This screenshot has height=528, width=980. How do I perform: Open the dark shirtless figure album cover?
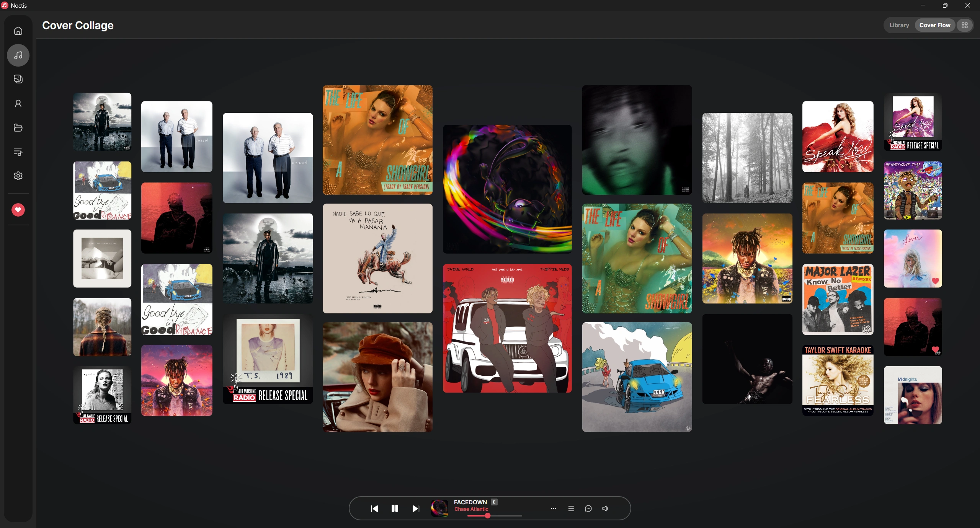coord(747,359)
